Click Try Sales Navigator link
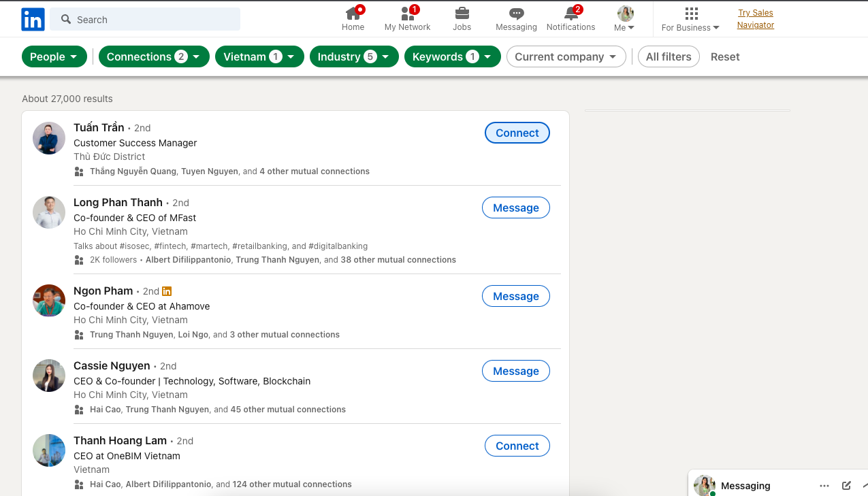868x496 pixels. (756, 19)
